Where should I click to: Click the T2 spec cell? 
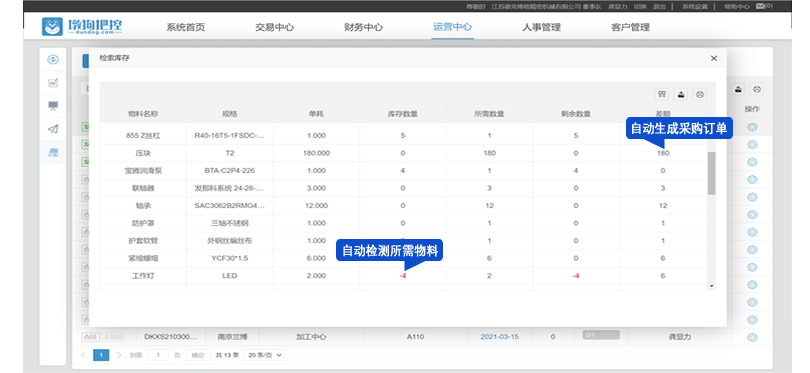pos(229,153)
